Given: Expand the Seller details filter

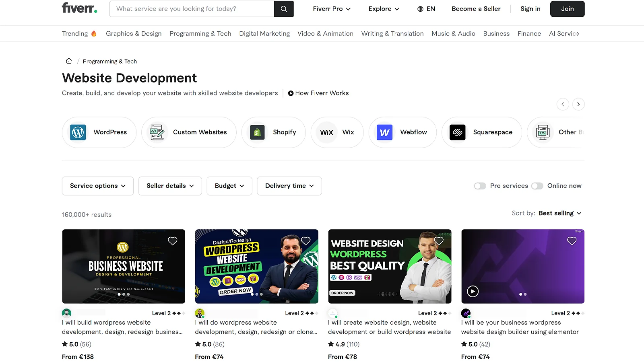Looking at the screenshot, I should click(x=170, y=186).
